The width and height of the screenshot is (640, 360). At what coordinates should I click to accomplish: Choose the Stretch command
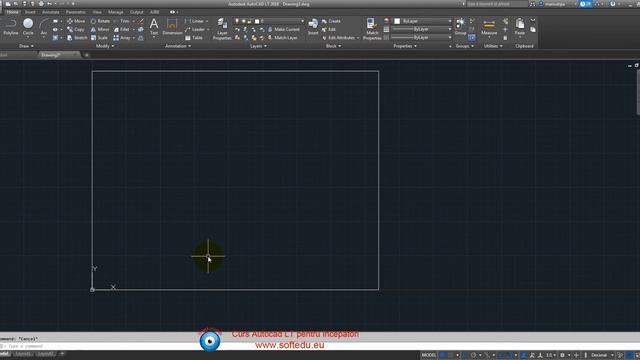tap(77, 38)
